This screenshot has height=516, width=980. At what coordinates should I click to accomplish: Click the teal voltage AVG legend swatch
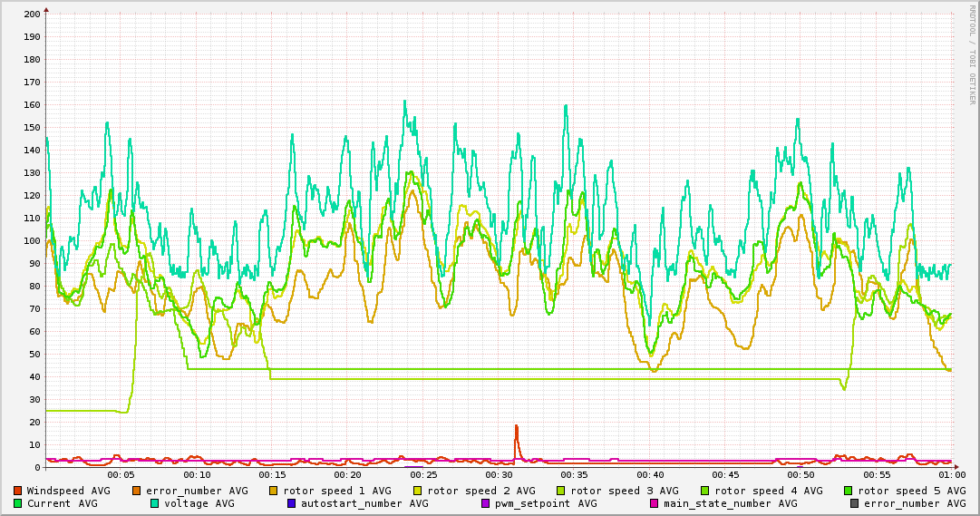pyautogui.click(x=154, y=503)
